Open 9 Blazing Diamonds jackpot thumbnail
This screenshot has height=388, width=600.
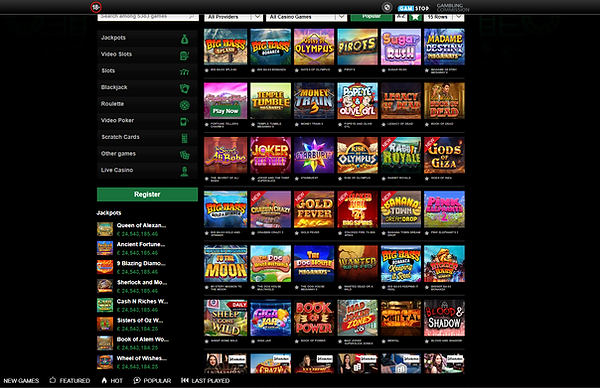tap(105, 267)
